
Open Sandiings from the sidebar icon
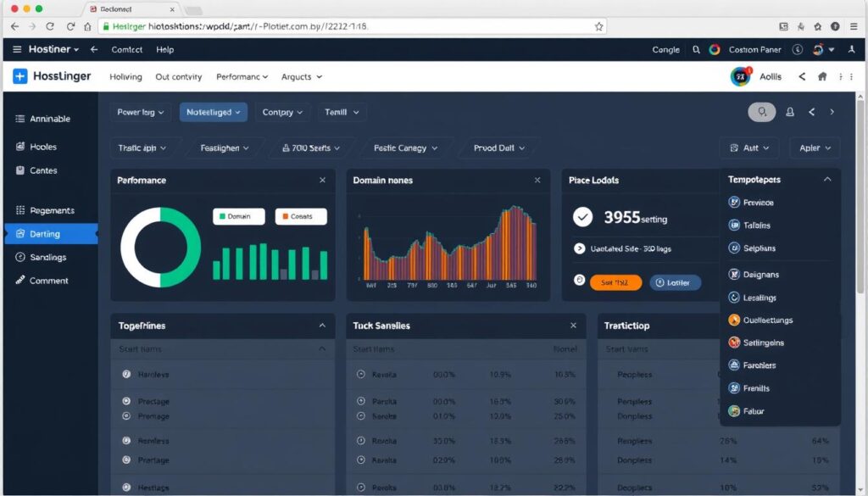coord(20,257)
